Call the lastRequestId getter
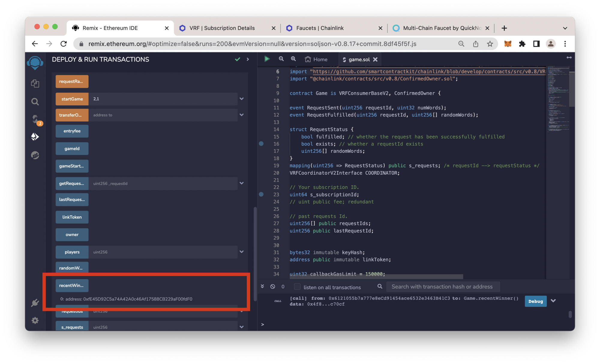This screenshot has height=364, width=600. (72, 200)
